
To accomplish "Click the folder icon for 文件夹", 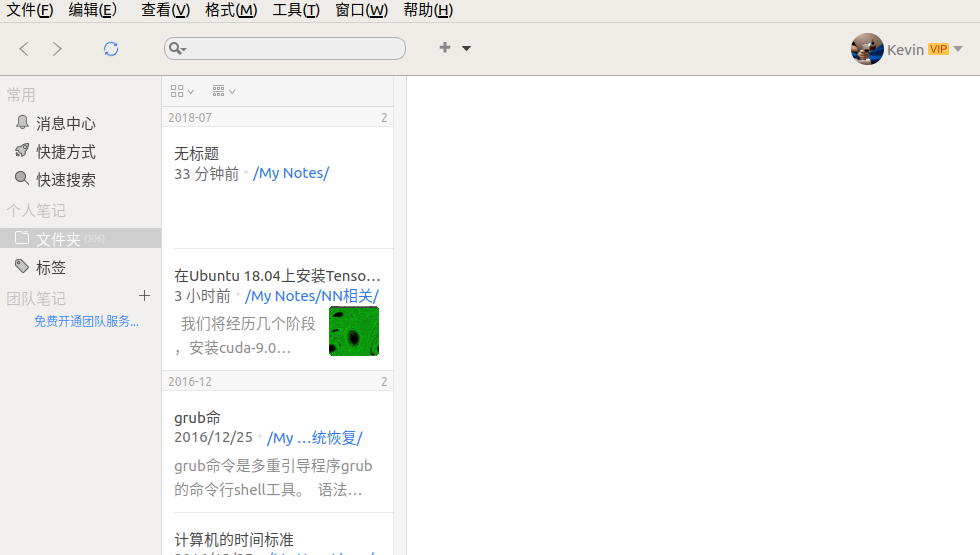I will [22, 238].
